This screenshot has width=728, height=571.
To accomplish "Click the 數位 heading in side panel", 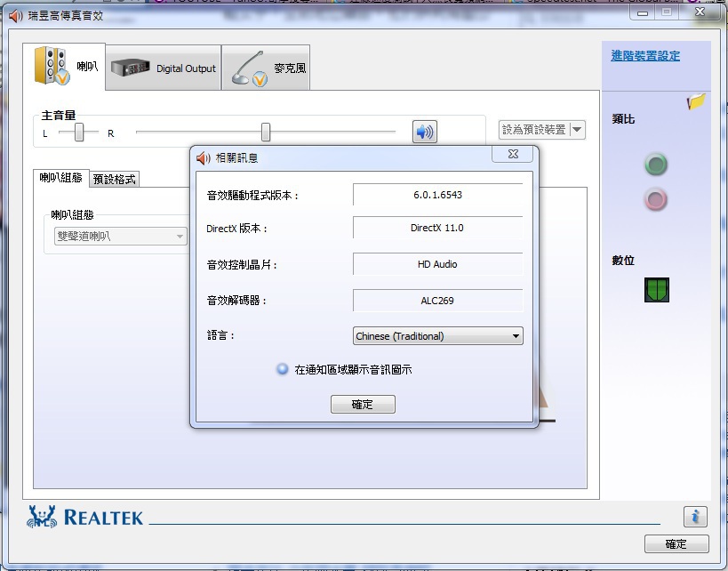I will 623,261.
